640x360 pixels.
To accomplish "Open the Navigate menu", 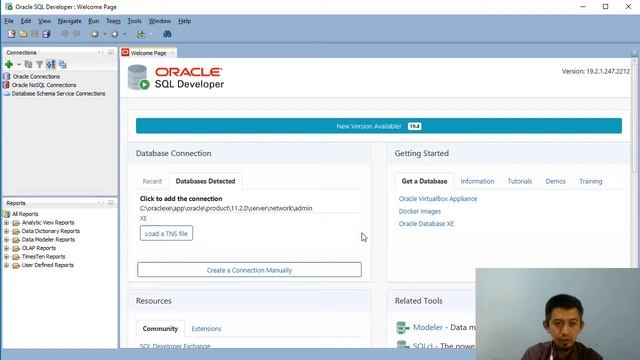I will click(69, 21).
